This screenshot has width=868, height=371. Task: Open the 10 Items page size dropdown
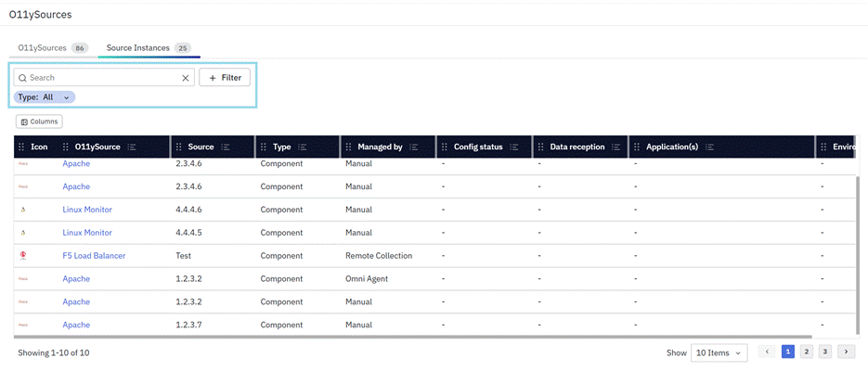click(719, 352)
